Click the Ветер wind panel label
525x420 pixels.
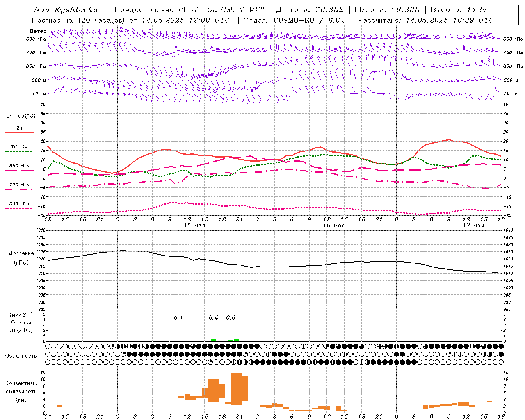point(38,31)
